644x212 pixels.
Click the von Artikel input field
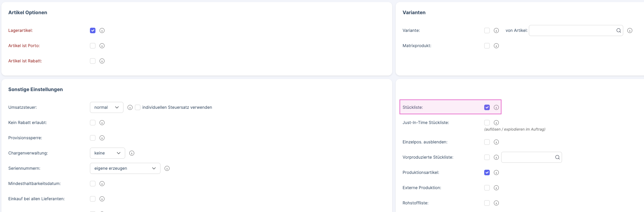tap(572, 30)
